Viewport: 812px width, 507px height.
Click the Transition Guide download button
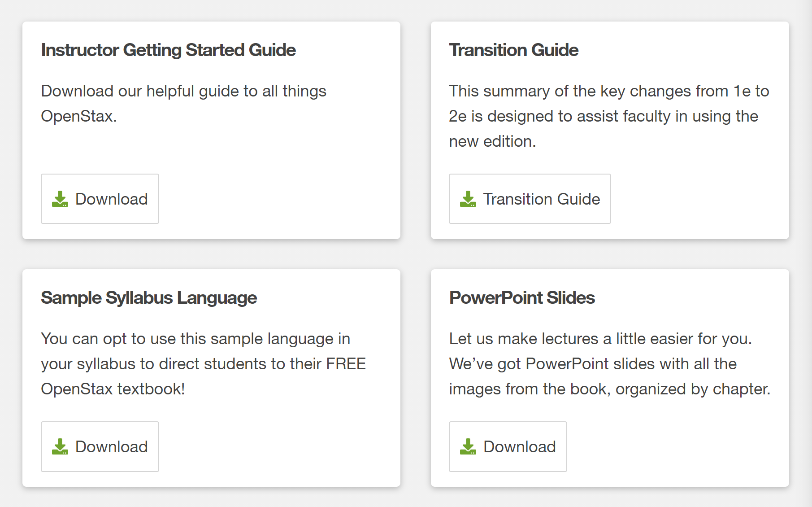[530, 199]
